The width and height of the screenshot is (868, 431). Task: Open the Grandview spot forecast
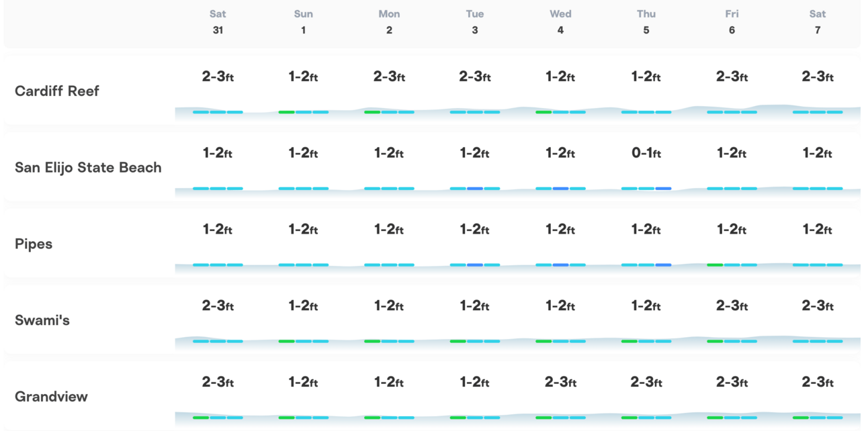tap(51, 397)
